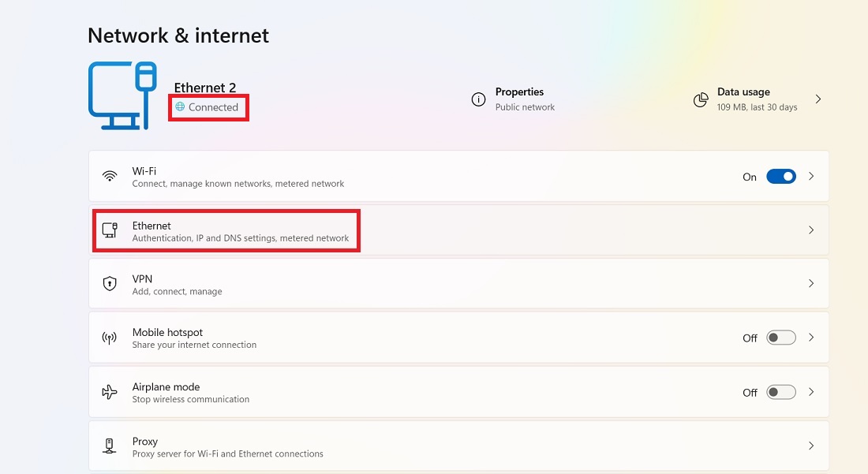
Task: Click the Connected status under Ethernet 2
Action: (208, 107)
